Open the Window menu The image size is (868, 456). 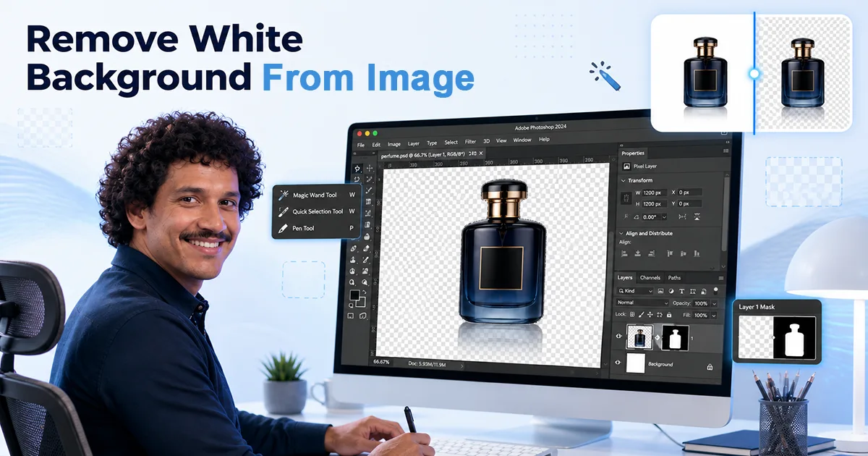pos(522,140)
